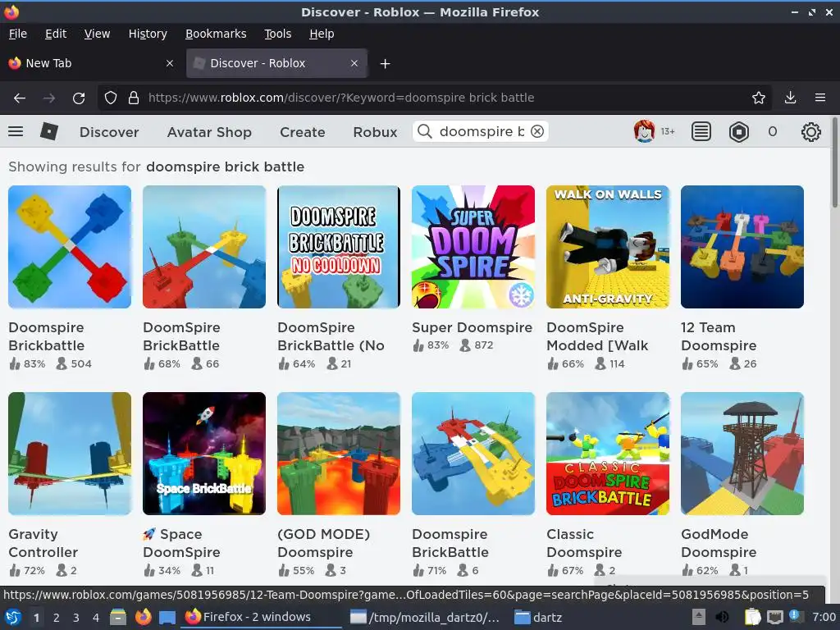Open the volume control in tray
The image size is (840, 630).
(722, 617)
